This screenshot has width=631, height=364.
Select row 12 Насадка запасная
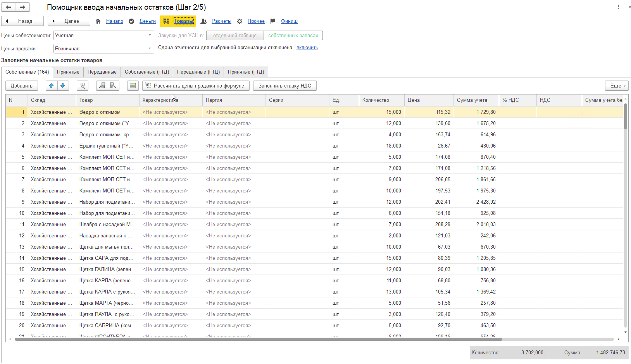(x=314, y=236)
